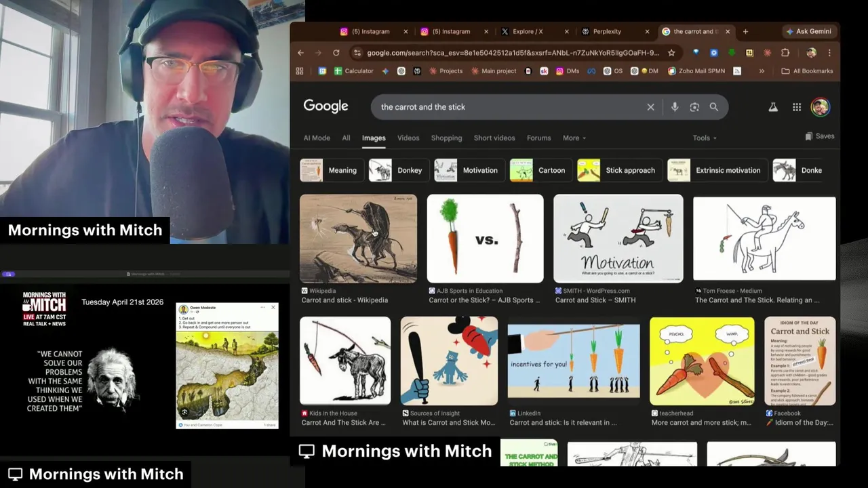Open the LinkedIn incentives for you image
The height and width of the screenshot is (488, 868).
pos(574,361)
